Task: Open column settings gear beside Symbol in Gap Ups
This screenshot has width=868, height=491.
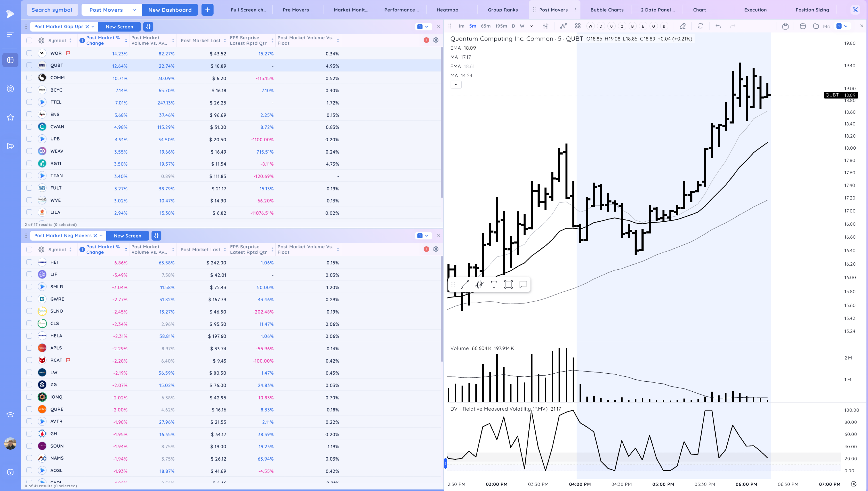Action: pyautogui.click(x=41, y=40)
